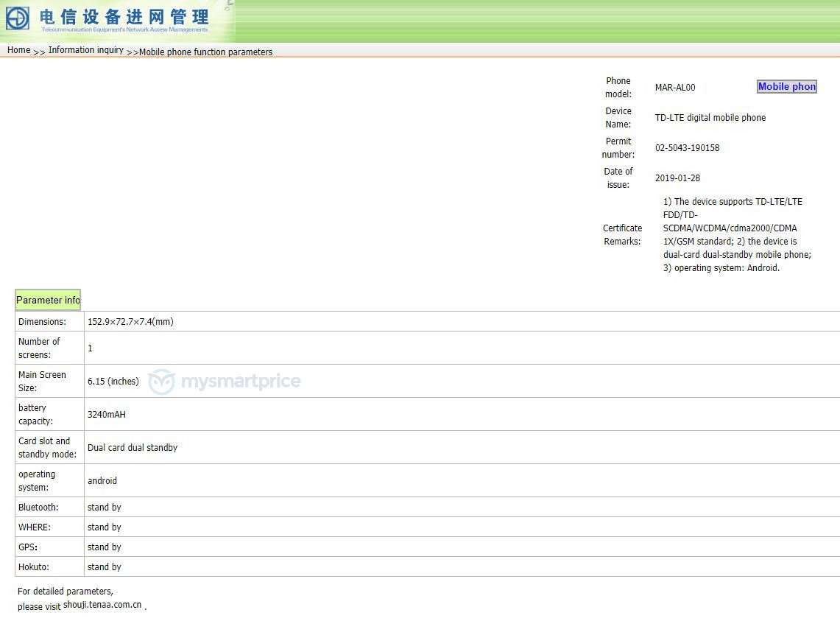Click the Hokuto row label
The width and height of the screenshot is (840, 621).
click(34, 567)
